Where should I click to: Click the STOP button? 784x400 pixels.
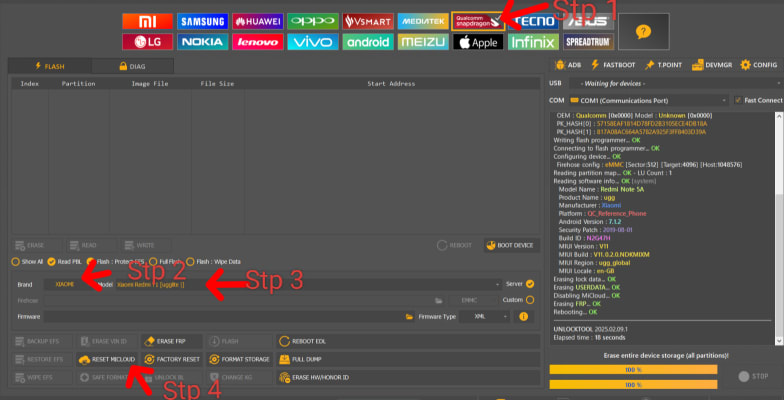coord(754,376)
